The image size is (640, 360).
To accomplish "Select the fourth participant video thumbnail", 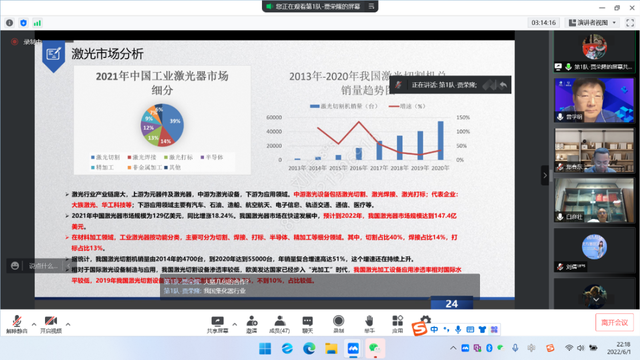I will (594, 200).
